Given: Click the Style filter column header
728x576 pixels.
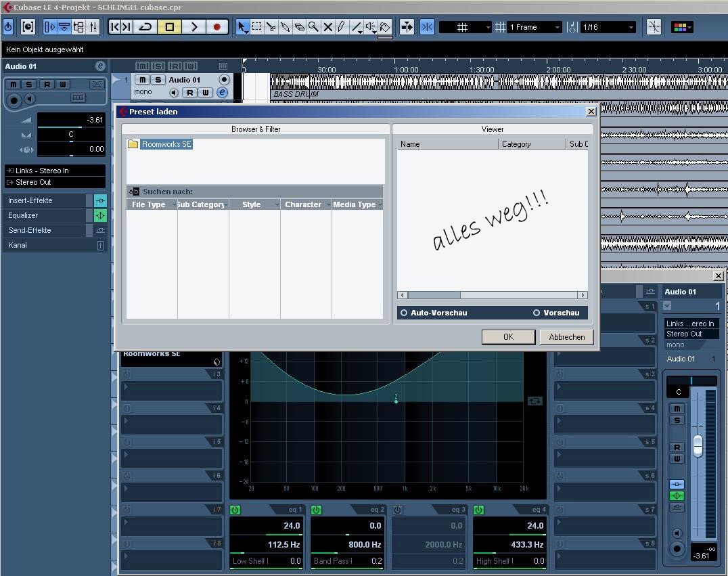Looking at the screenshot, I should (x=255, y=205).
